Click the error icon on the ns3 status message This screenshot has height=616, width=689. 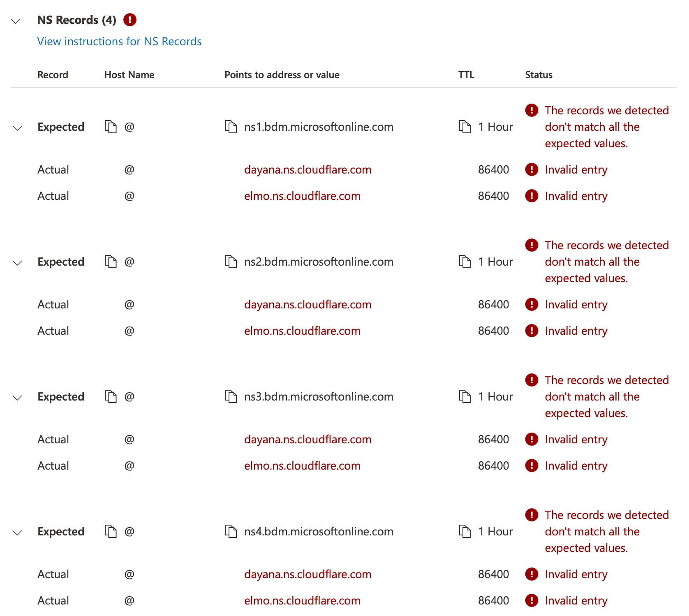[531, 380]
